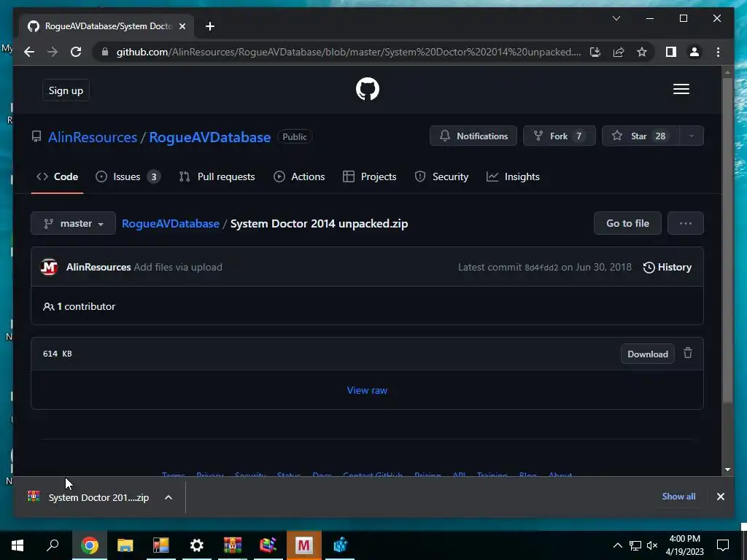Viewport: 747px width, 560px height.
Task: Toggle the Chrome side panel icon
Action: coord(671,52)
